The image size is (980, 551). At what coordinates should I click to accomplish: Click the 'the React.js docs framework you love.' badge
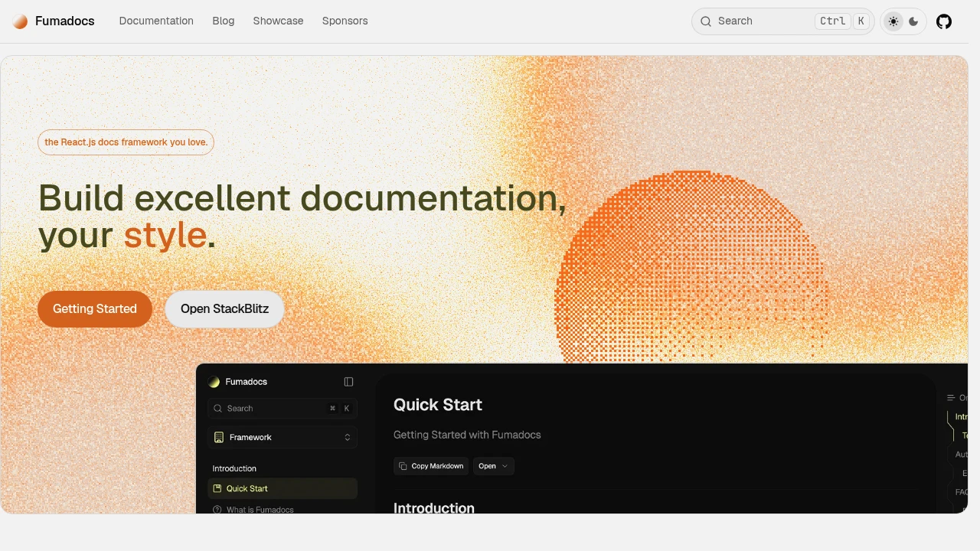click(x=126, y=142)
